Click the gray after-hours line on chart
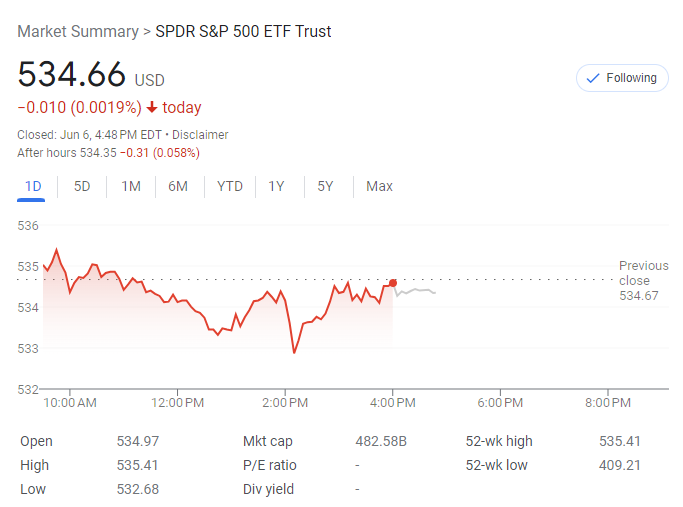Viewport: 683px width, 507px height. pyautogui.click(x=416, y=291)
